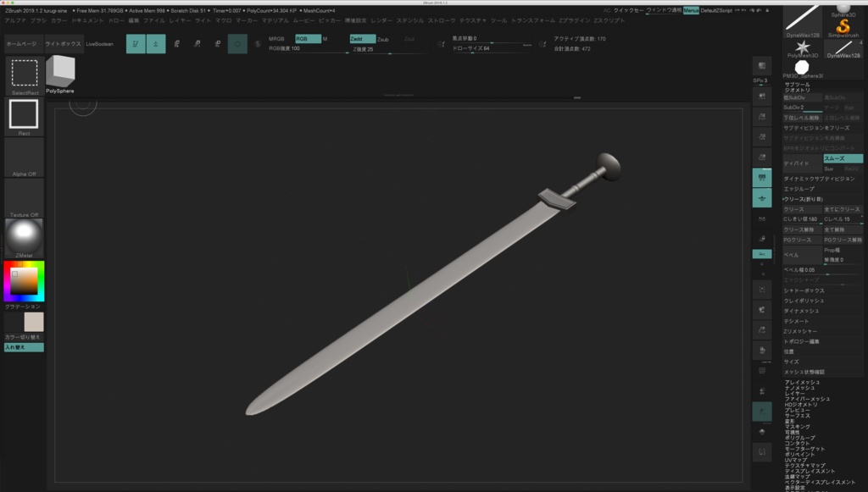Toggle the Zadd button
868x492 pixels.
363,39
